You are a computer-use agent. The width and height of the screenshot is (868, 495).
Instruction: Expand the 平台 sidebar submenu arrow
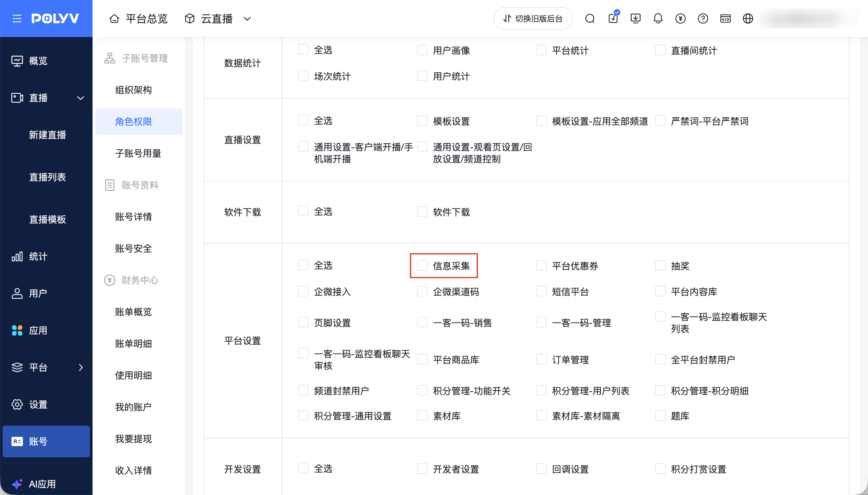click(81, 367)
